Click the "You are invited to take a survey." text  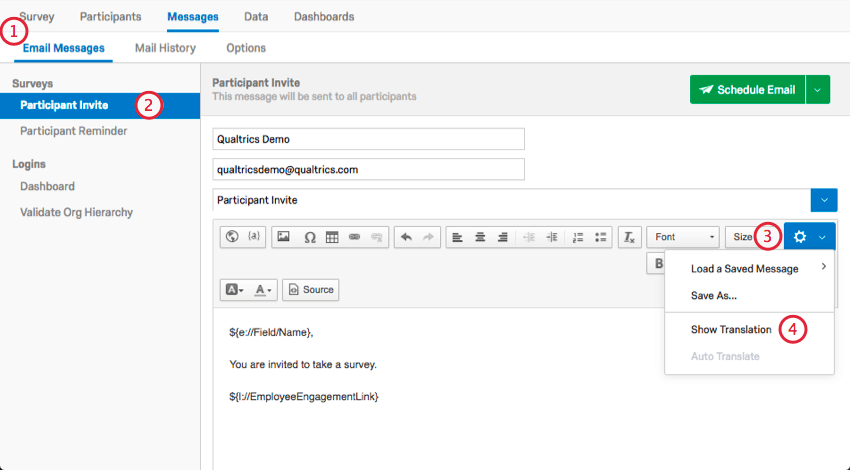point(303,365)
